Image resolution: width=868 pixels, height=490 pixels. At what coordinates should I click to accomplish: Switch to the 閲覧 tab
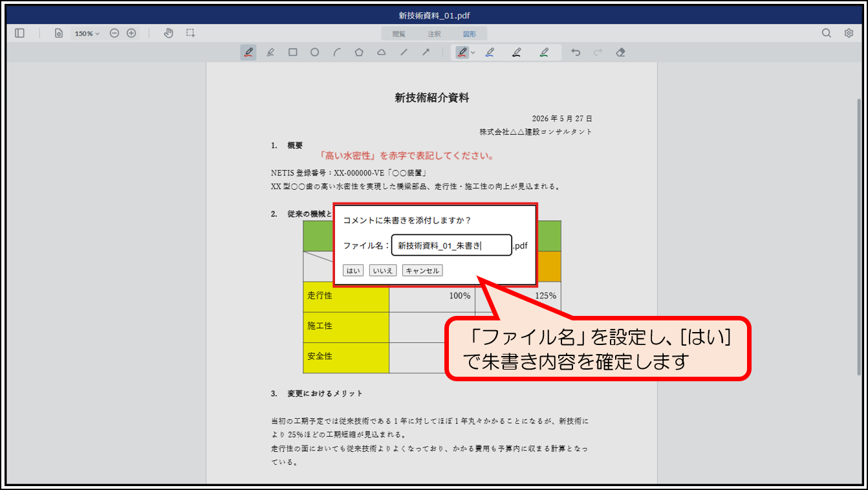[x=398, y=34]
